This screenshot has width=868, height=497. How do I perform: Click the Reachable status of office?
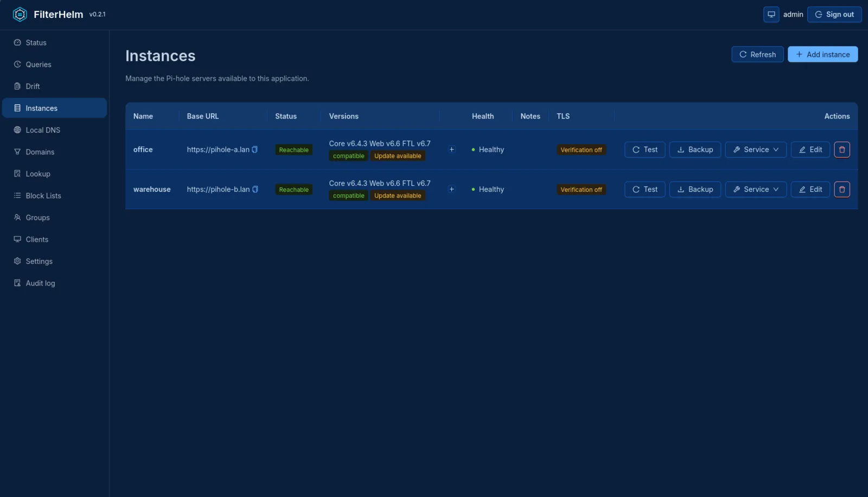tap(293, 150)
